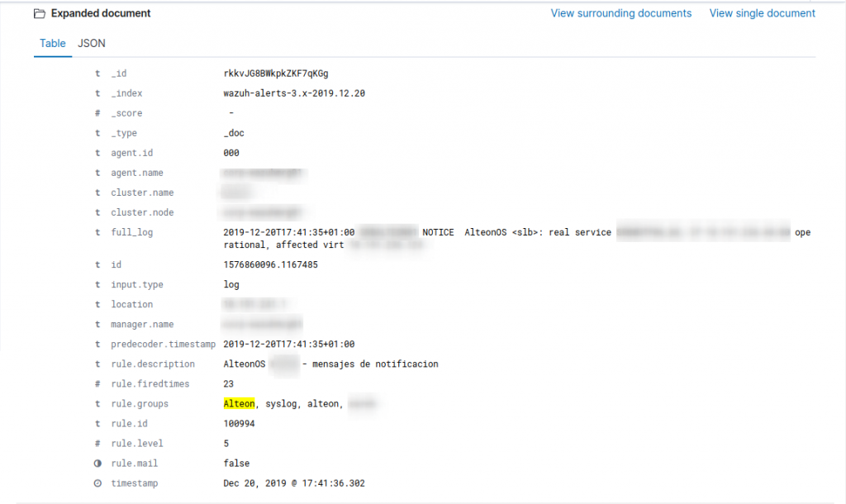Click the string type icon beside _id
This screenshot has height=504, width=846.
point(97,74)
